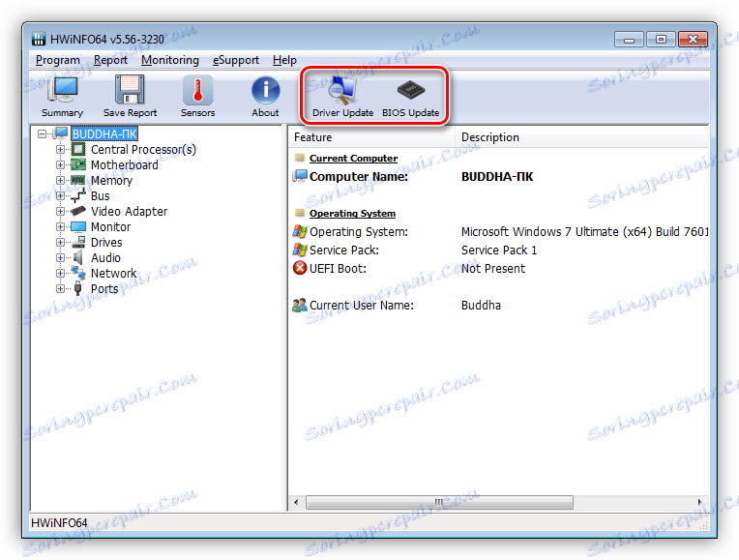
Task: Expand the Central Processor(s) node
Action: [60, 149]
